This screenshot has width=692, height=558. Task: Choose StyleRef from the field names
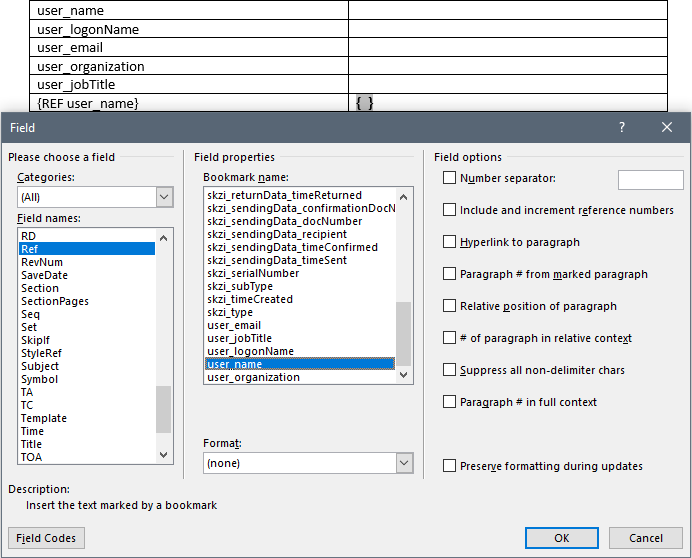coord(44,353)
